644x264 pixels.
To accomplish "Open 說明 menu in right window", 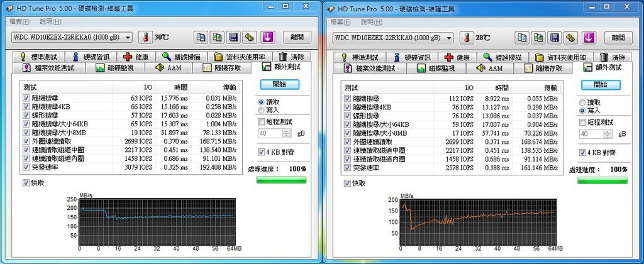I will click(372, 22).
